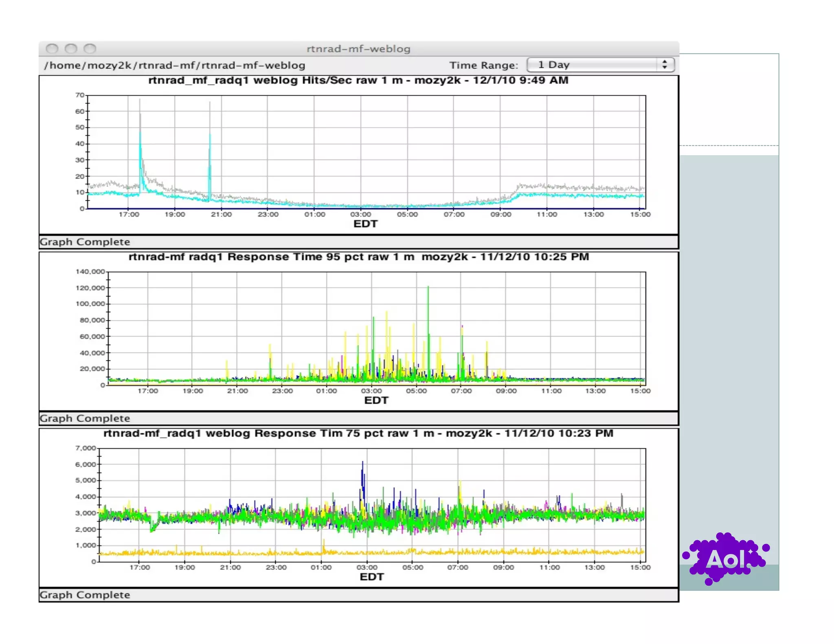Click the Response Time 95 pct graph title
The width and height of the screenshot is (834, 644).
click(x=359, y=257)
